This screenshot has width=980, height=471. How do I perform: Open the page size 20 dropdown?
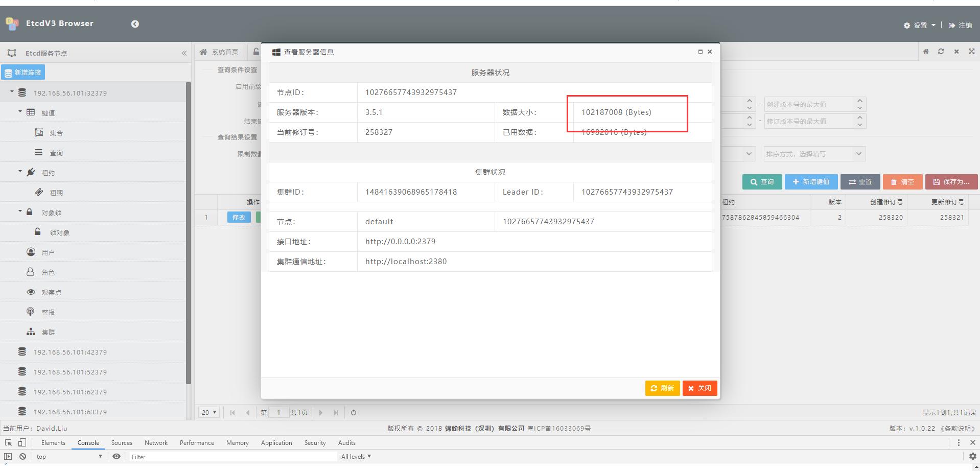(209, 412)
